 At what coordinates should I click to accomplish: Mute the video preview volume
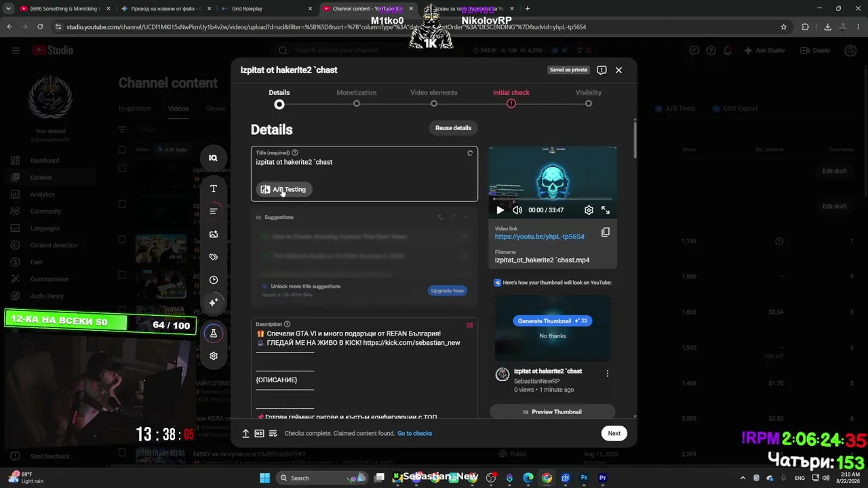(517, 210)
